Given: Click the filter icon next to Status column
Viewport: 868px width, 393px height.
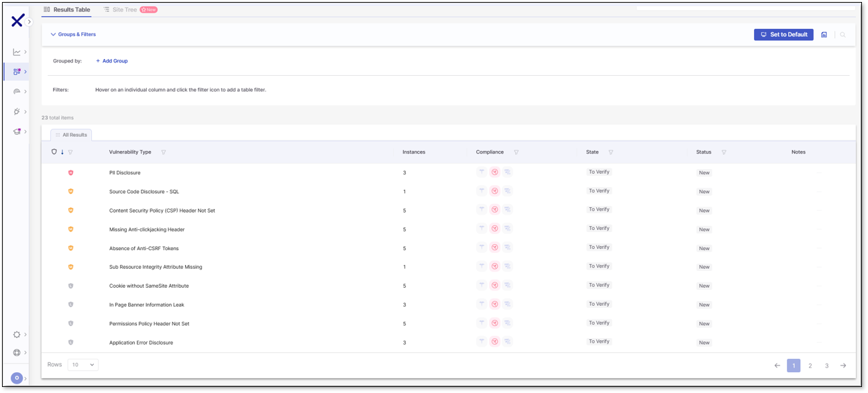Looking at the screenshot, I should [x=724, y=152].
